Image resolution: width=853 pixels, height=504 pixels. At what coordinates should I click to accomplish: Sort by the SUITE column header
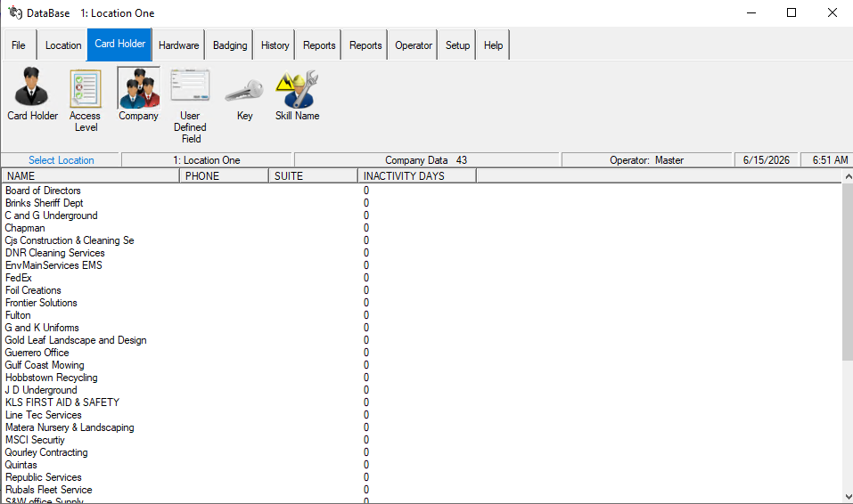click(314, 175)
